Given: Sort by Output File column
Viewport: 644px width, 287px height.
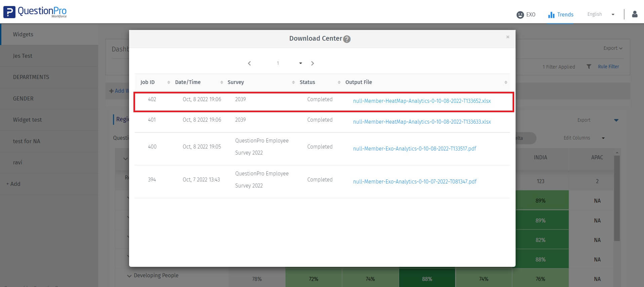Looking at the screenshot, I should coord(506,82).
